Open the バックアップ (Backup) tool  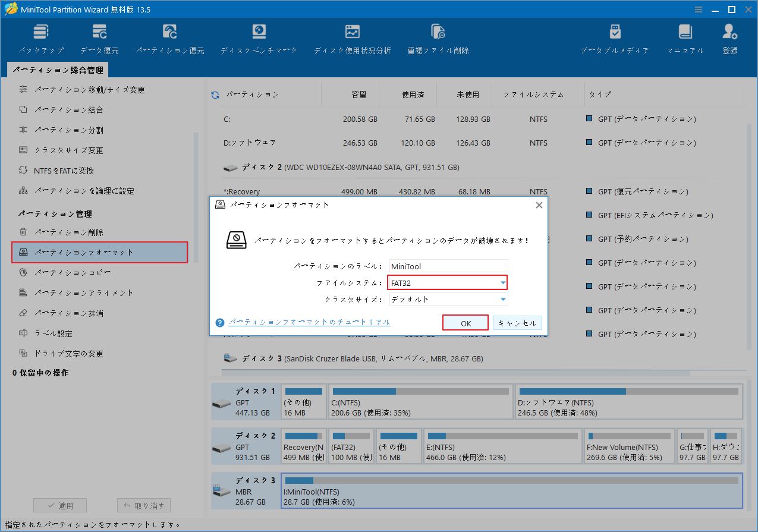pos(40,37)
